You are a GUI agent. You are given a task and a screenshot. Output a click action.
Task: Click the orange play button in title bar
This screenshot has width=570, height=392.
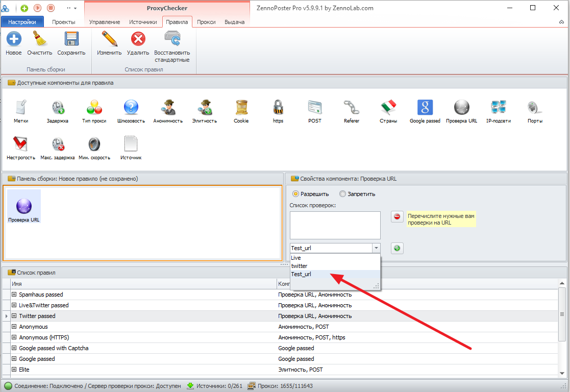(x=37, y=8)
